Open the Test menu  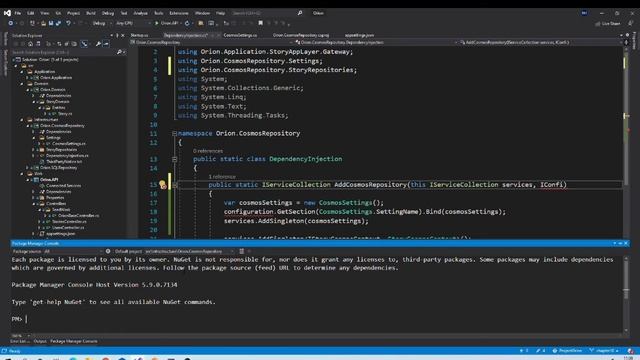point(124,13)
